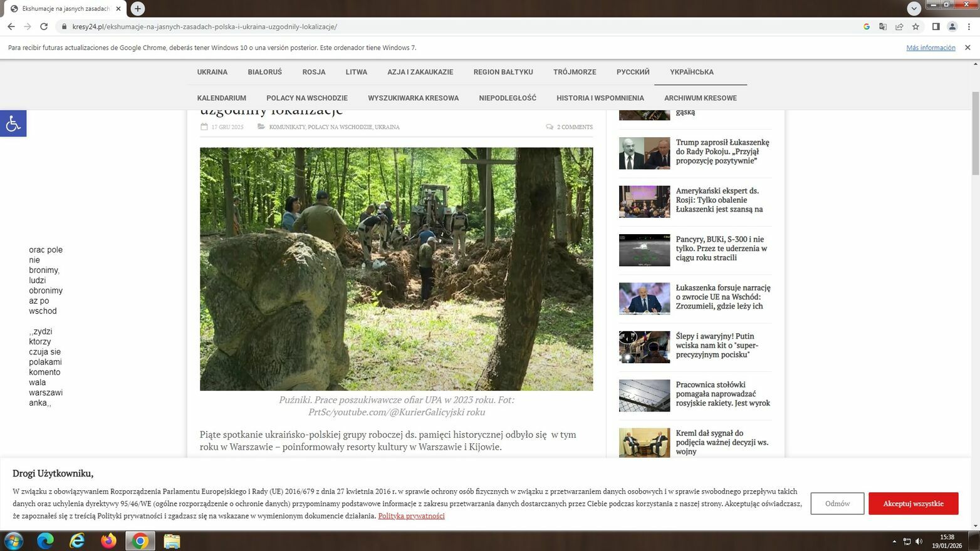Open the Chrome profile avatar icon

point(952,26)
